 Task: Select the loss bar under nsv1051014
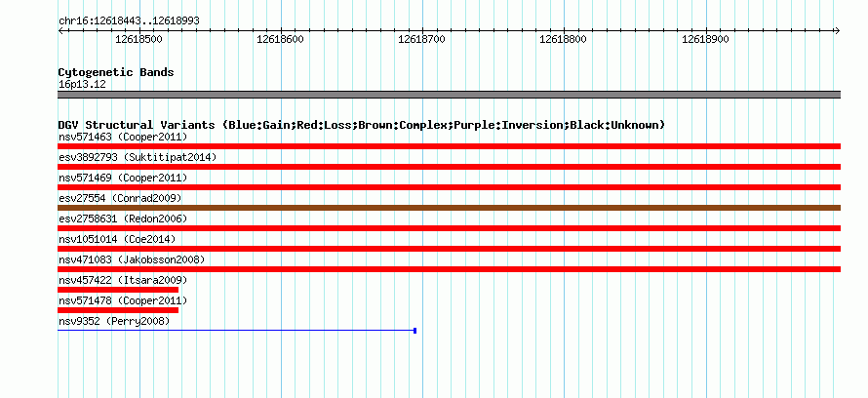point(449,249)
